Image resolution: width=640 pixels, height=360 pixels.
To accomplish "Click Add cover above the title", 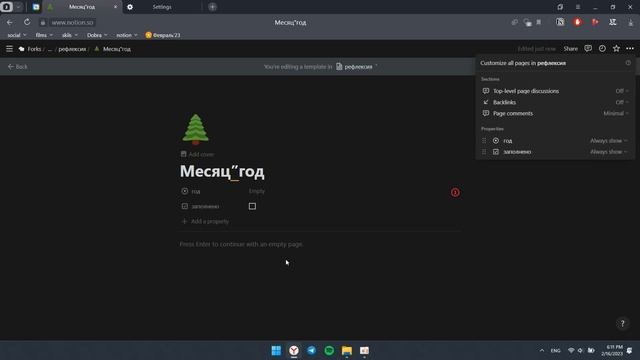I will [197, 154].
